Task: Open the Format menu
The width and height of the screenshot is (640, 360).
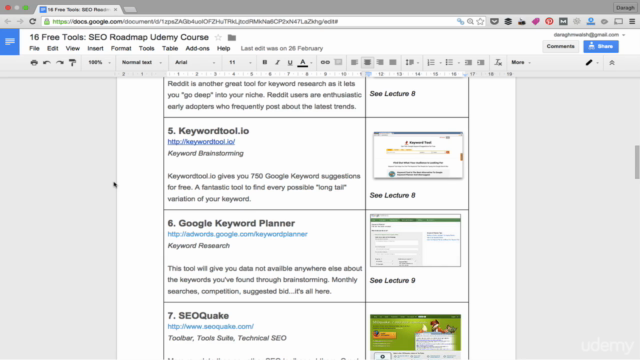Action: (x=121, y=48)
